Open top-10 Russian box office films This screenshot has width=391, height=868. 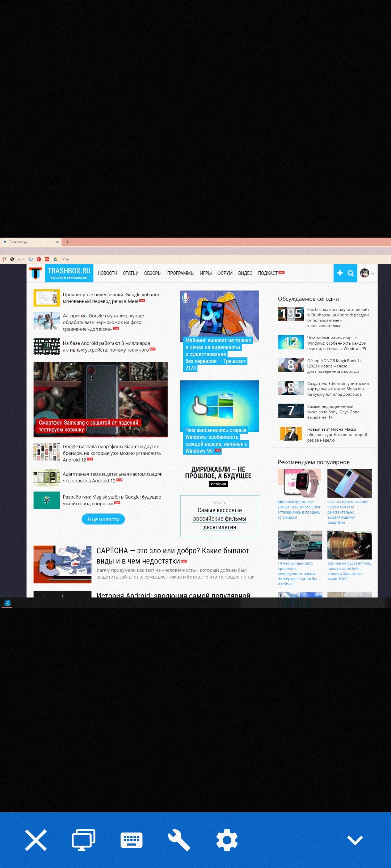point(220,516)
